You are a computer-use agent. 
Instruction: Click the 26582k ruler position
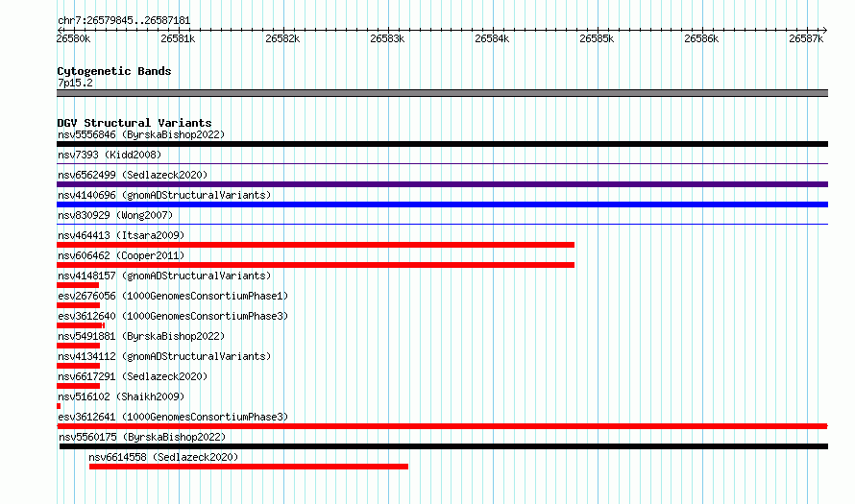(283, 38)
